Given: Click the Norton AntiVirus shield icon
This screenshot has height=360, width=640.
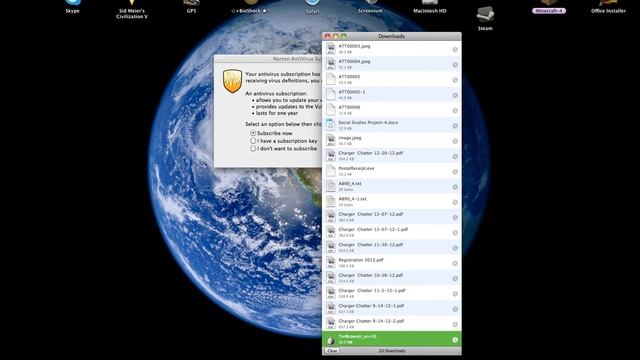Looking at the screenshot, I should click(x=232, y=81).
